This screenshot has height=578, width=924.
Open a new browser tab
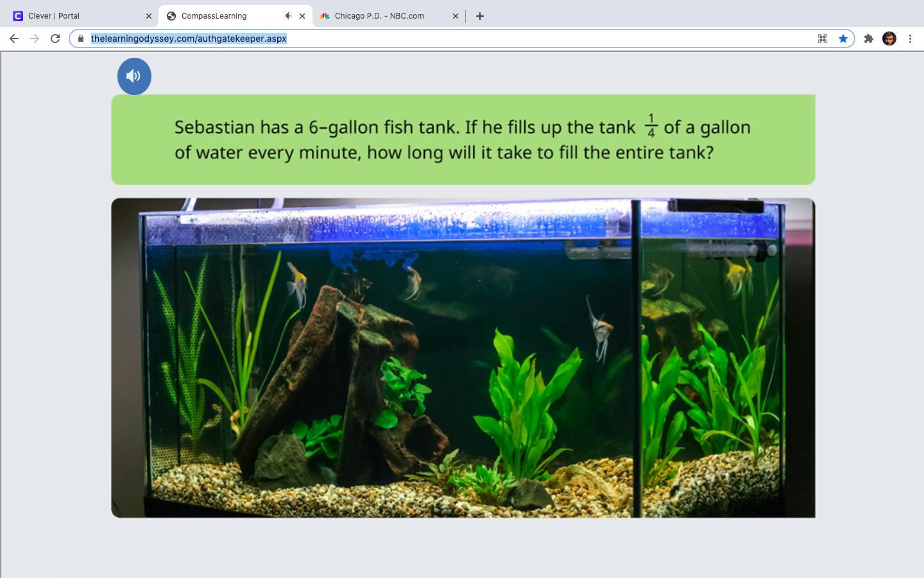point(480,16)
